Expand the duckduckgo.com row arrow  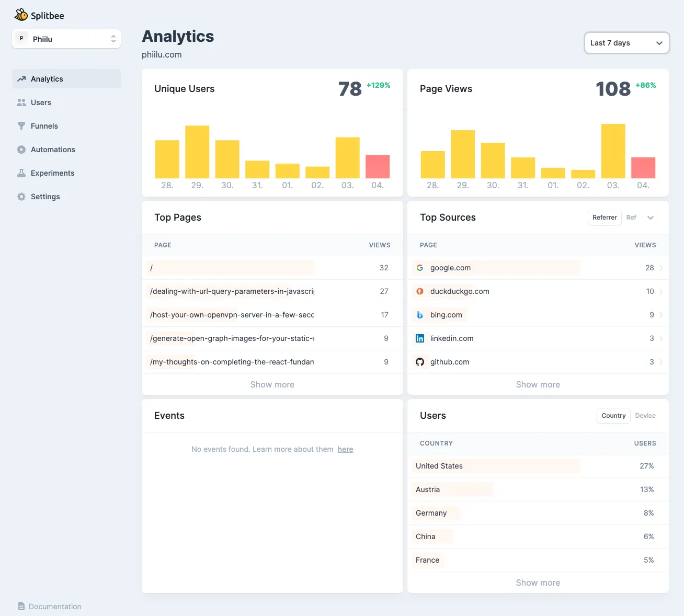662,291
